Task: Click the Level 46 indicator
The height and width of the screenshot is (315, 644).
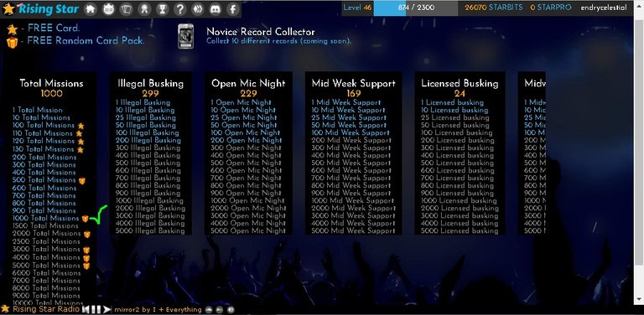Action: 357,8
